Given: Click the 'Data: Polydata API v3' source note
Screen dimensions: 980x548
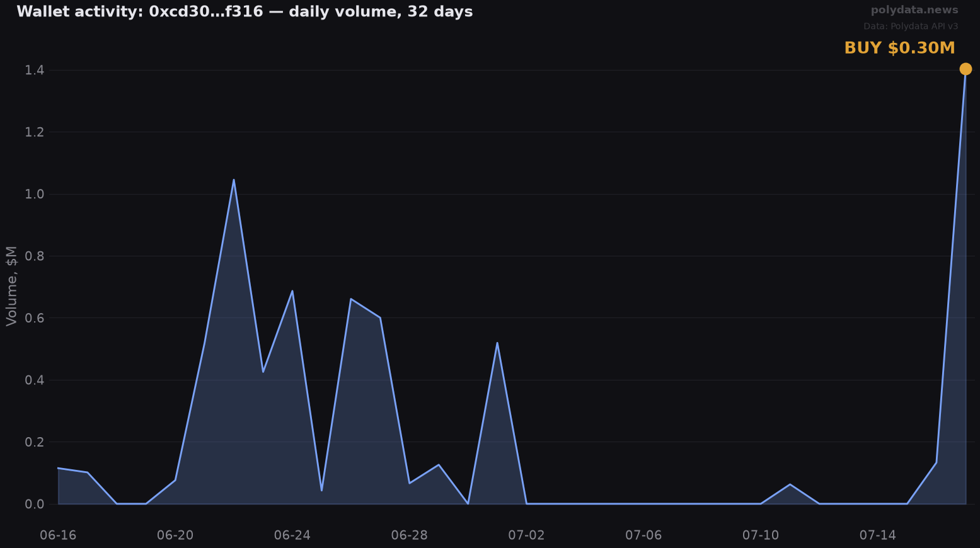Looking at the screenshot, I should coord(911,26).
